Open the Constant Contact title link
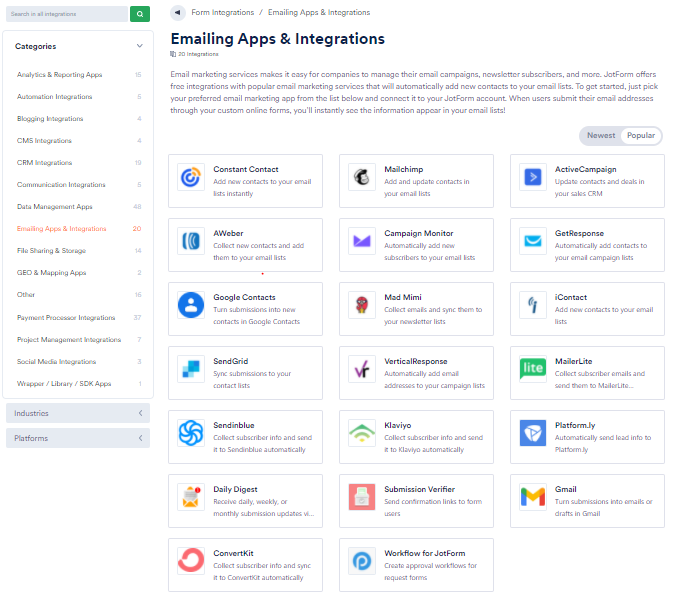 coord(246,170)
